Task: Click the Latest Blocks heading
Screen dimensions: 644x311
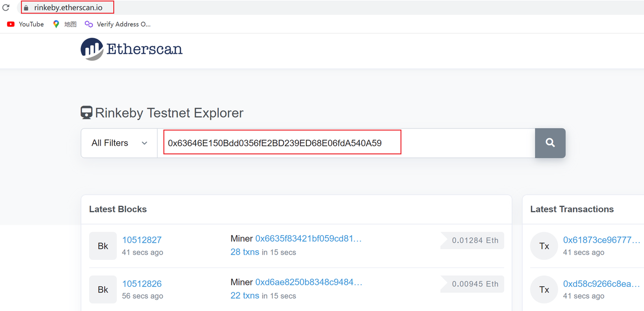Action: click(x=118, y=209)
